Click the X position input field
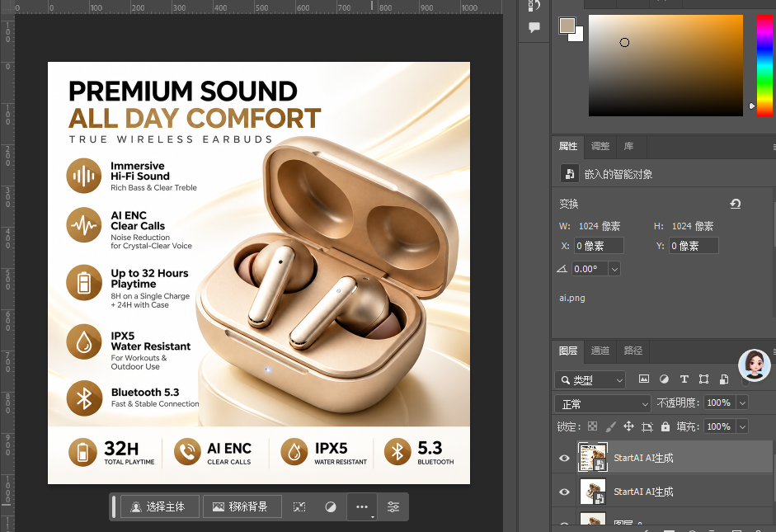Viewport: 776px width, 532px height. click(x=599, y=246)
